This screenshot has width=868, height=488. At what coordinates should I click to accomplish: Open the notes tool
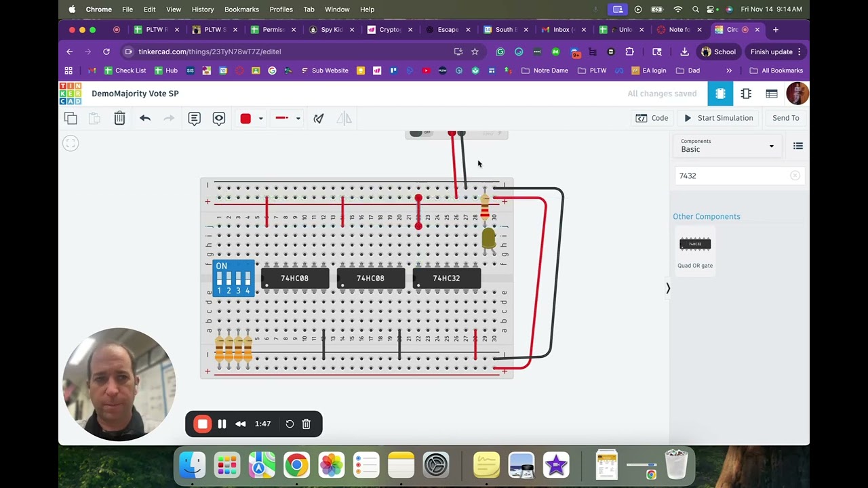(195, 119)
